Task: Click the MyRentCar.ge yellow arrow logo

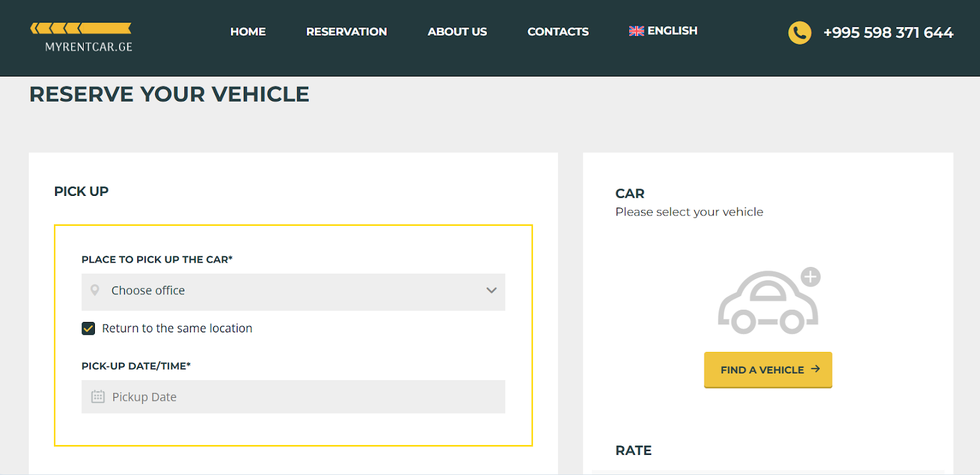Action: [x=81, y=28]
